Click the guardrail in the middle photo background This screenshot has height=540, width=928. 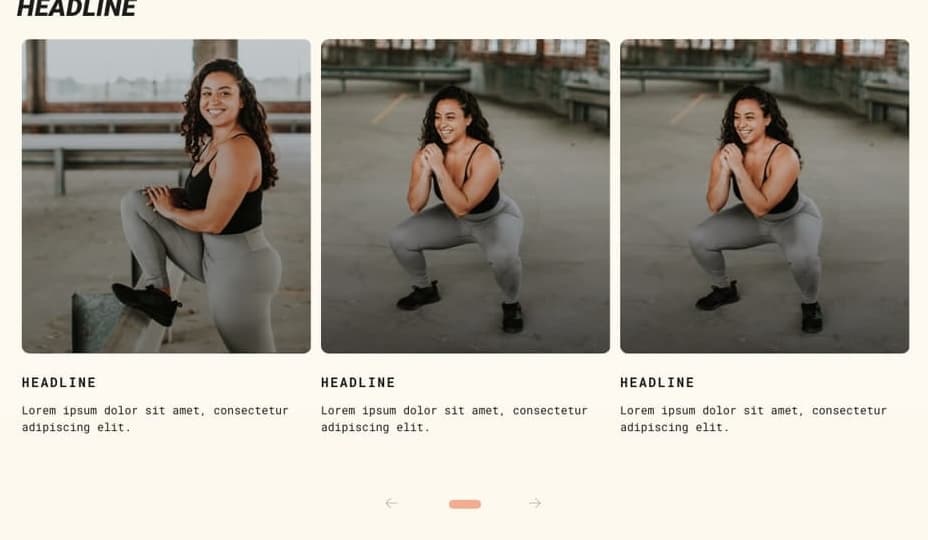[x=396, y=75]
